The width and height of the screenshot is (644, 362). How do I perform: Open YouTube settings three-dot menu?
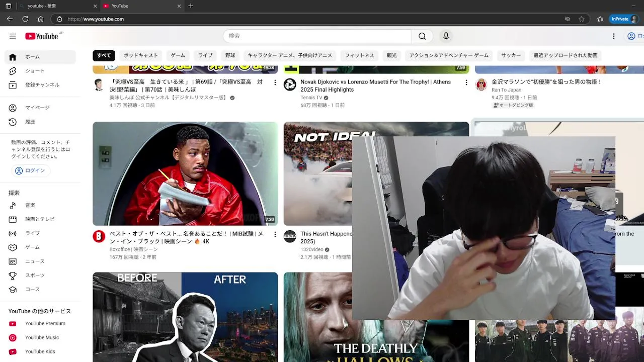pos(613,36)
